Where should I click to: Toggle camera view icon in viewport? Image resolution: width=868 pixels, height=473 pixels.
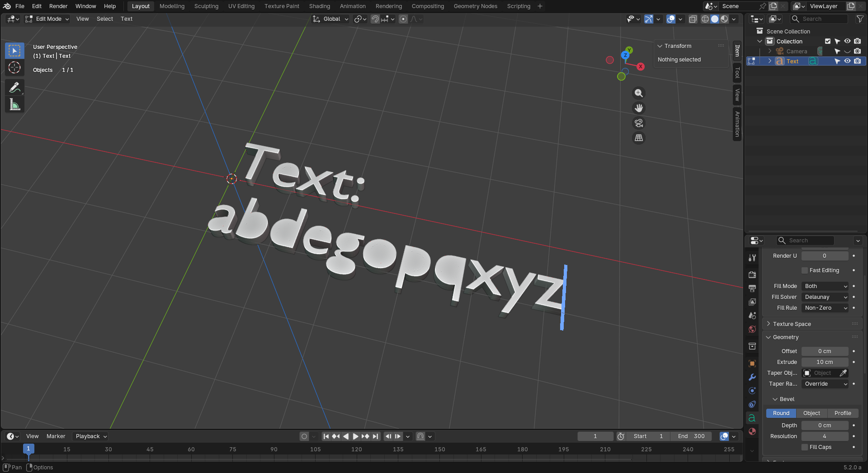[x=638, y=123]
